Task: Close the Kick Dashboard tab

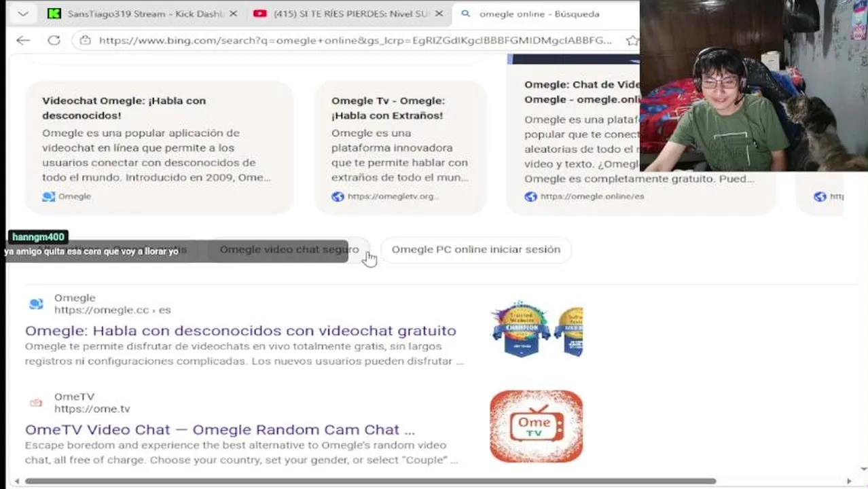Action: click(x=234, y=14)
